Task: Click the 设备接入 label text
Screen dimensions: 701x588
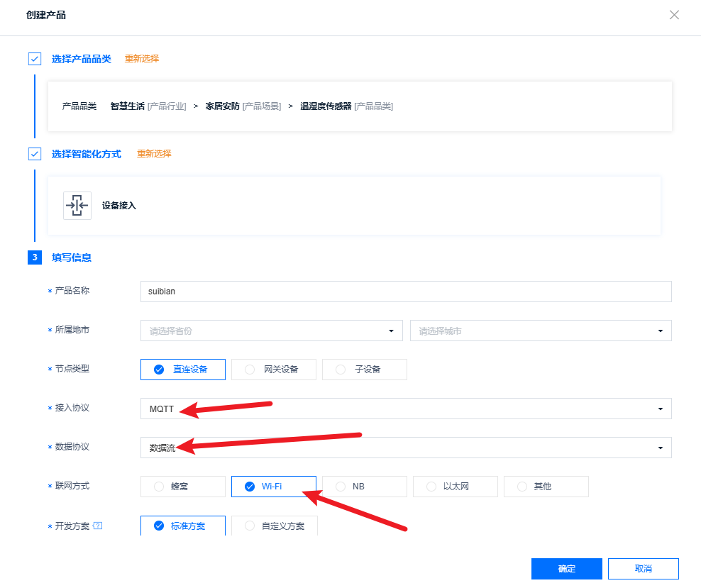Action: coord(119,206)
